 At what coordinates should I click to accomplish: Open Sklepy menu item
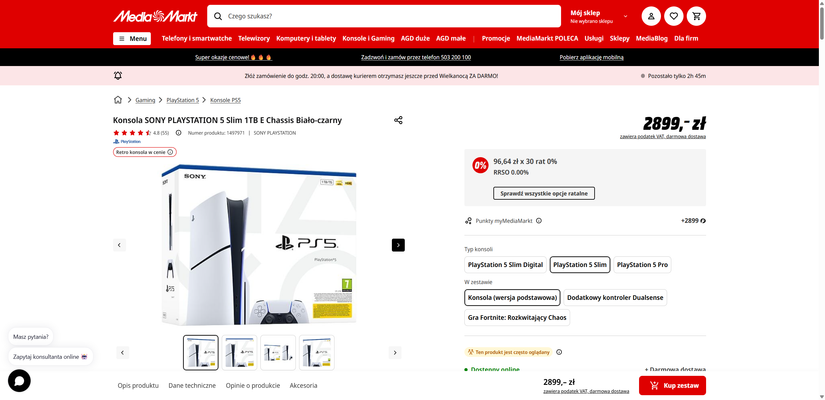[620, 38]
